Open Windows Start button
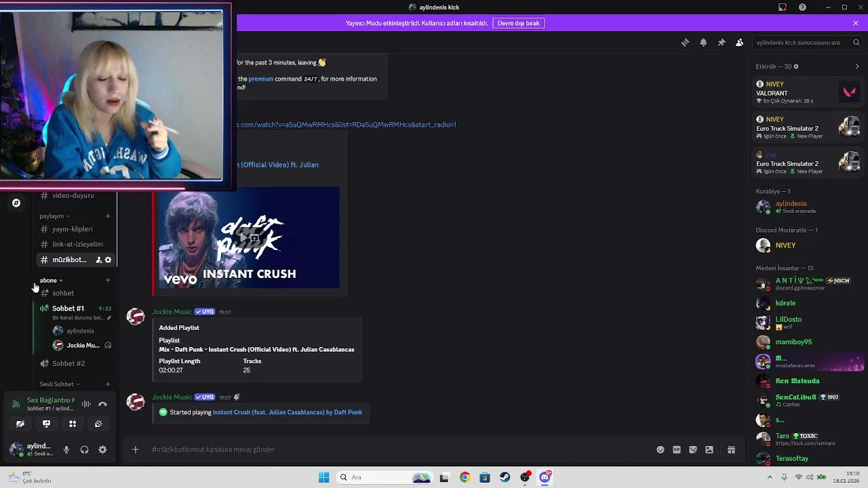This screenshot has width=868, height=488. pos(323,477)
